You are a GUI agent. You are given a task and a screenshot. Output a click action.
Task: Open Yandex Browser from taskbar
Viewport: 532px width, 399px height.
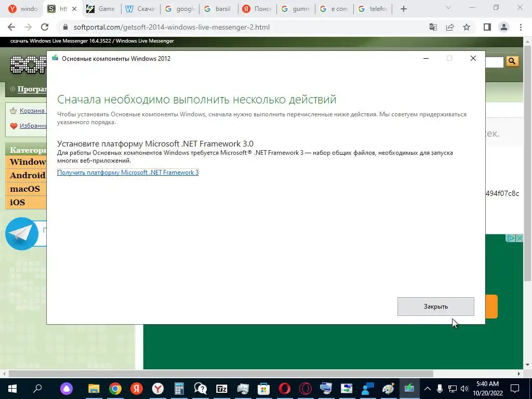click(x=158, y=389)
